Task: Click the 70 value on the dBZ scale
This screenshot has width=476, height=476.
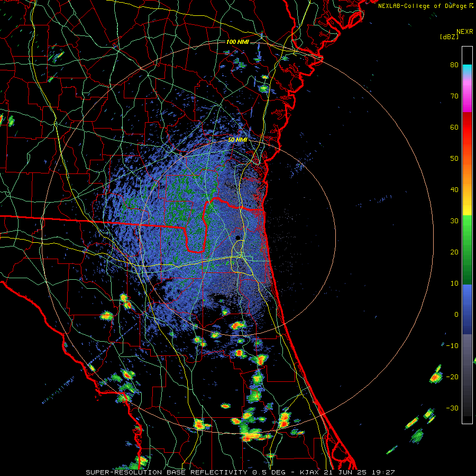Action: pyautogui.click(x=454, y=96)
